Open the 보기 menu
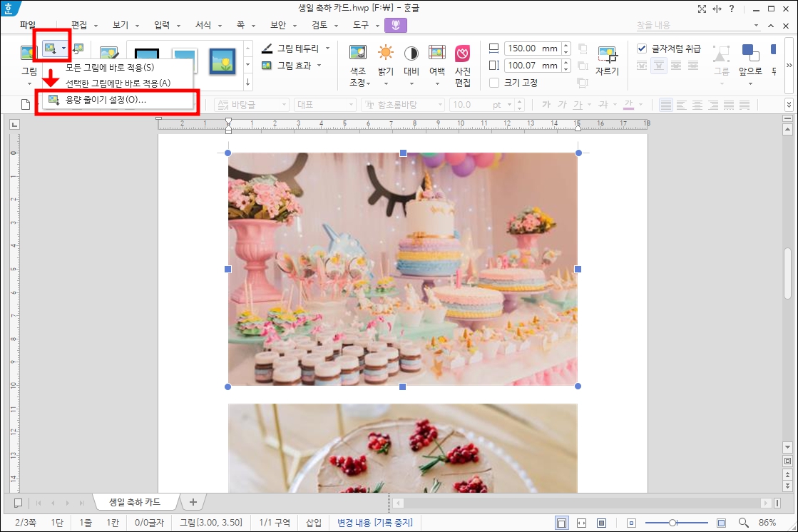Screen dimensions: 798x532 pos(121,25)
